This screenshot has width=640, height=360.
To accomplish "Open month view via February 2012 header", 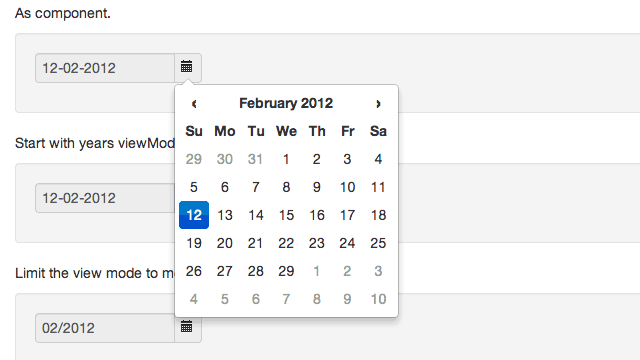I will [286, 103].
